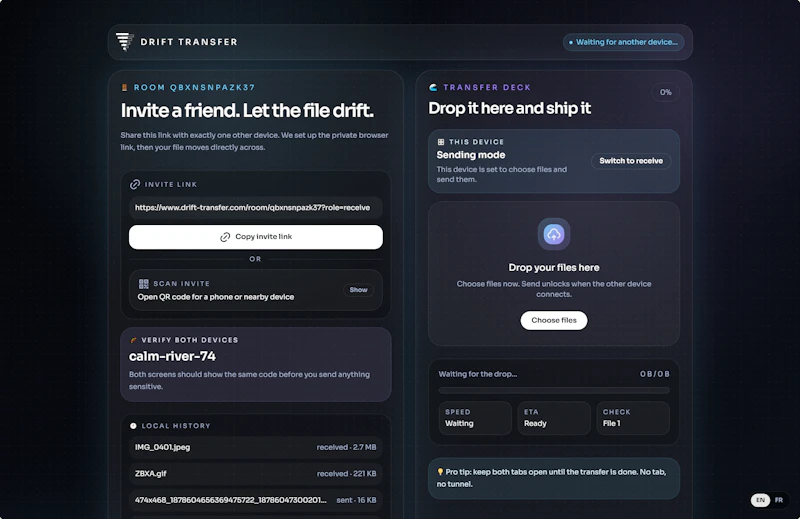Click the Sending mode heading
This screenshot has width=800, height=519.
pos(470,155)
